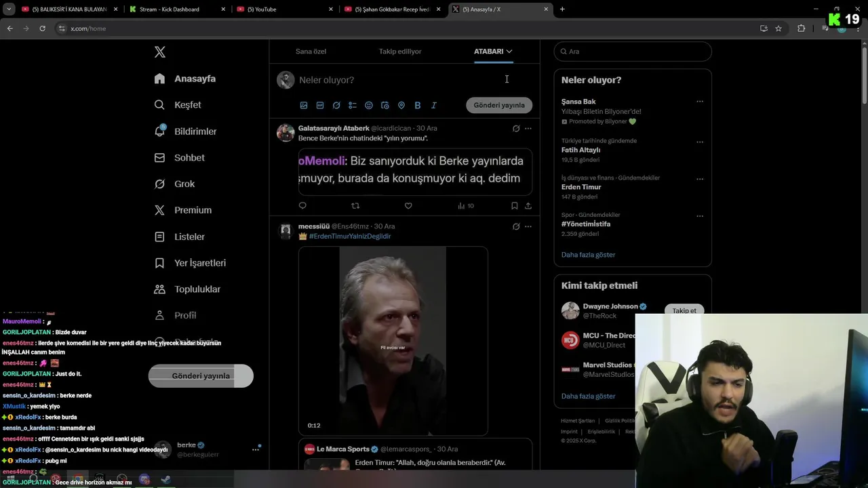The width and height of the screenshot is (868, 488).
Task: Add media image to post
Action: tap(304, 105)
